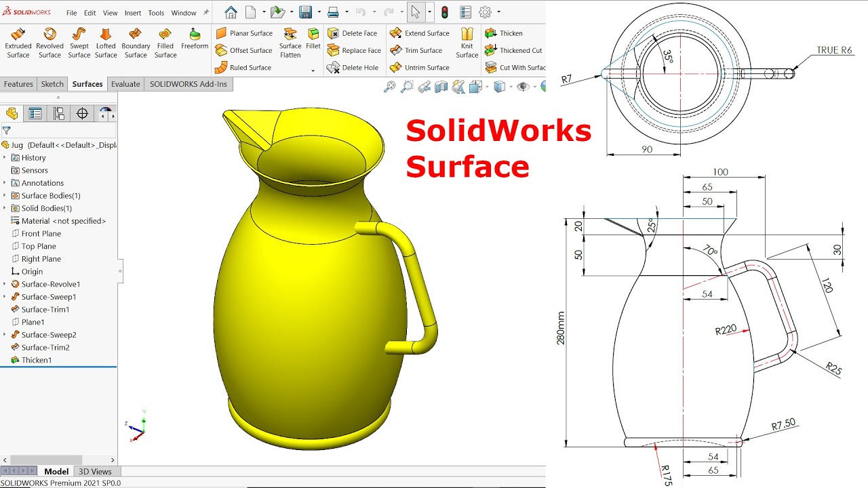Image resolution: width=868 pixels, height=488 pixels.
Task: Open the Edit menu
Action: (90, 13)
